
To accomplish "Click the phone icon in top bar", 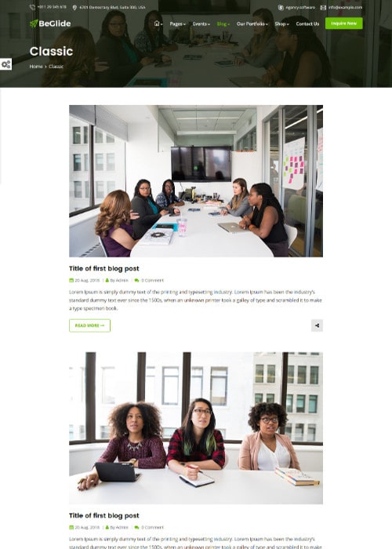I will (x=32, y=7).
